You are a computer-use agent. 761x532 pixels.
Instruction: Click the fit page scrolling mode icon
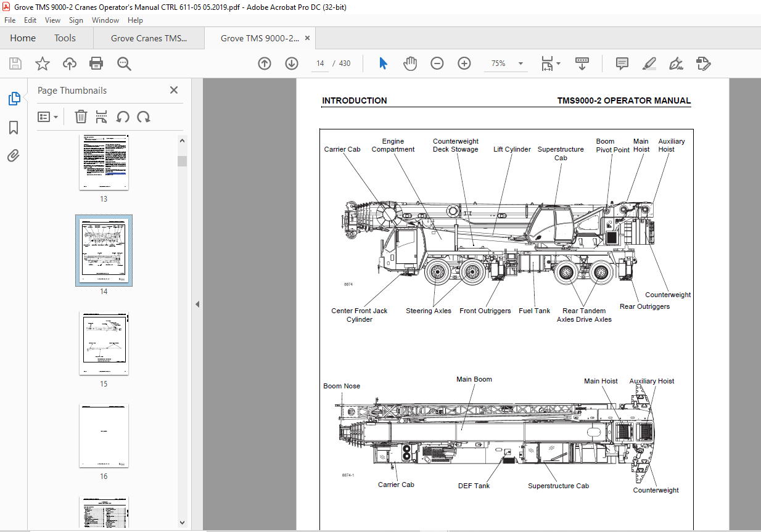[x=547, y=63]
